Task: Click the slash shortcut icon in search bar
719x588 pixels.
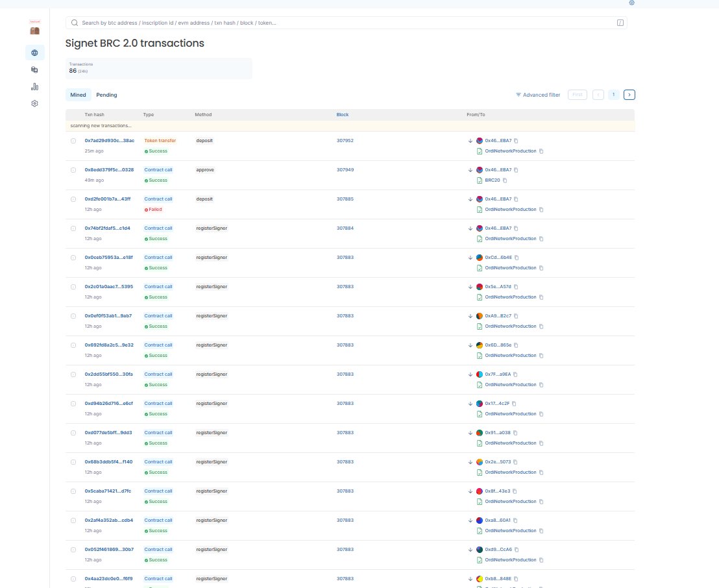Action: tap(620, 23)
